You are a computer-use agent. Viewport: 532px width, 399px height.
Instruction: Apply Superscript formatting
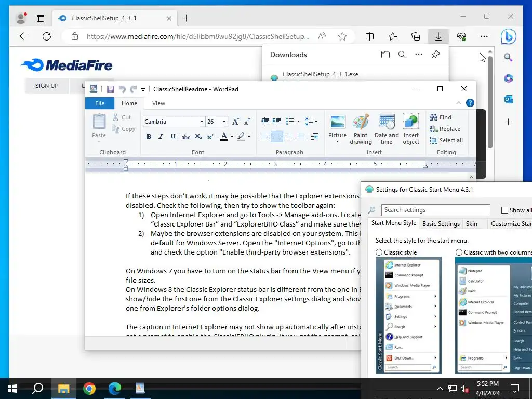[x=210, y=137]
